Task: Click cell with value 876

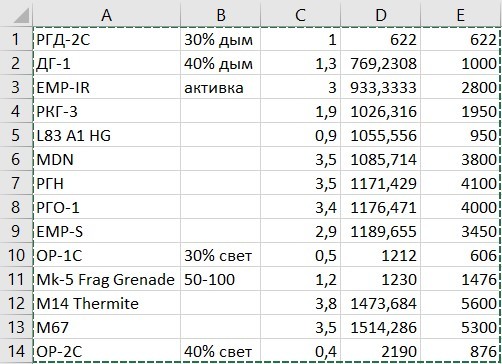Action: click(x=460, y=351)
